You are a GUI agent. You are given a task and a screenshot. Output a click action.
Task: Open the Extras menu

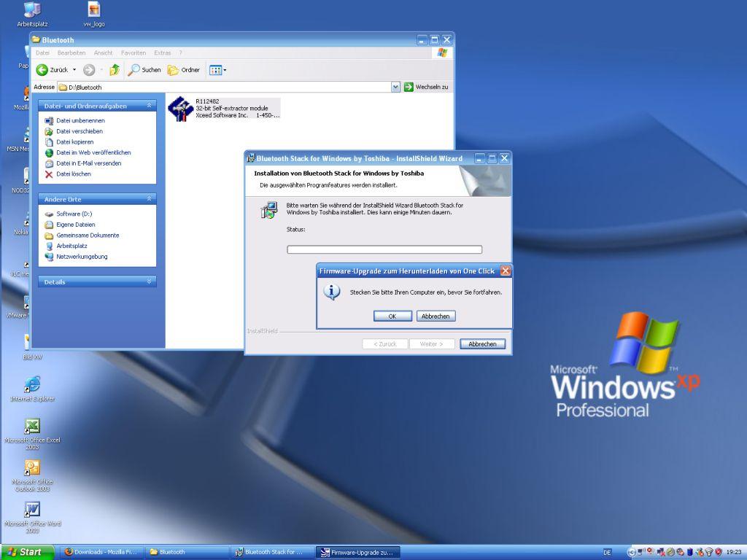point(162,53)
